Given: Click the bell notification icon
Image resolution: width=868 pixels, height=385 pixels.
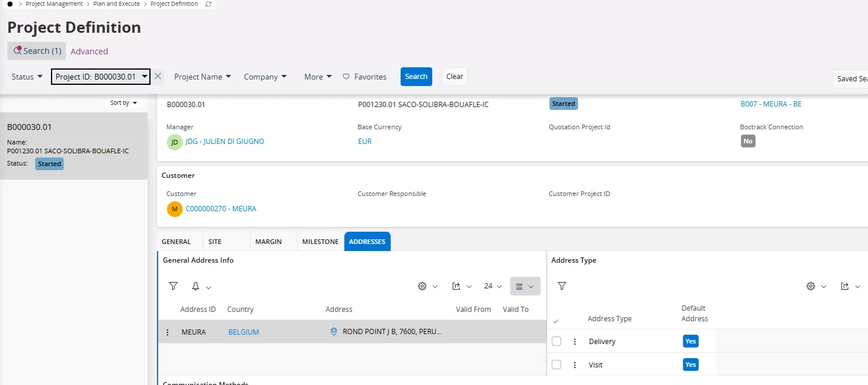Looking at the screenshot, I should click(x=196, y=286).
